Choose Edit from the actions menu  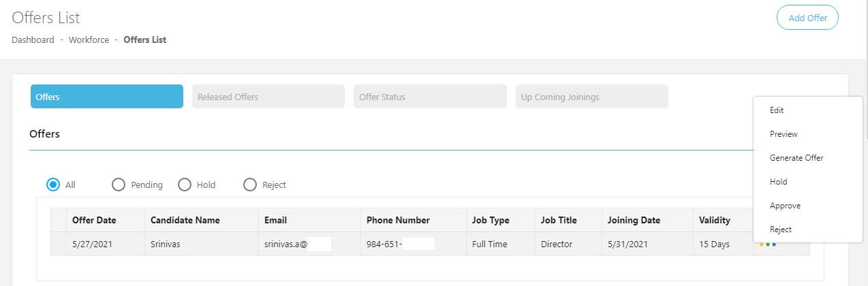(x=777, y=110)
